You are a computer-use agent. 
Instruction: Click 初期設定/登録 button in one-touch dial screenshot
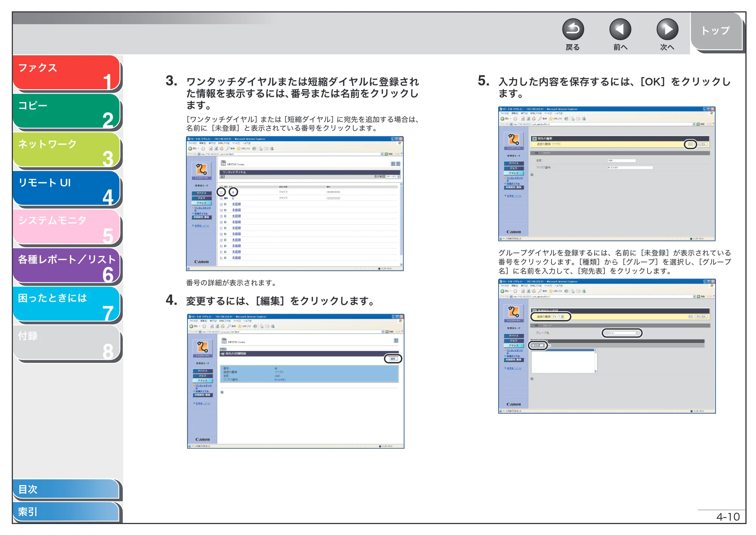202,217
